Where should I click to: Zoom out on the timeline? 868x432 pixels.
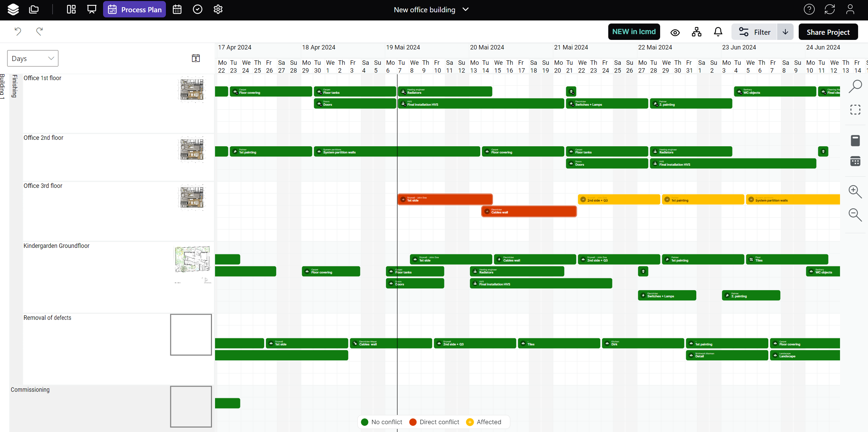tap(855, 215)
